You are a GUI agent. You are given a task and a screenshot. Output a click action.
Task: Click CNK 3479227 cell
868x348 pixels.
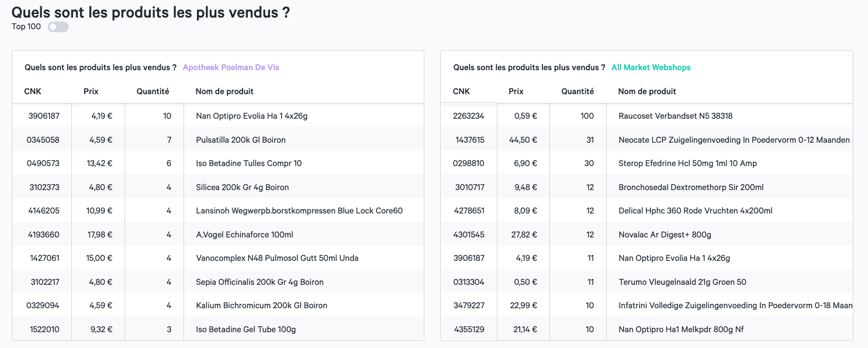tap(469, 305)
